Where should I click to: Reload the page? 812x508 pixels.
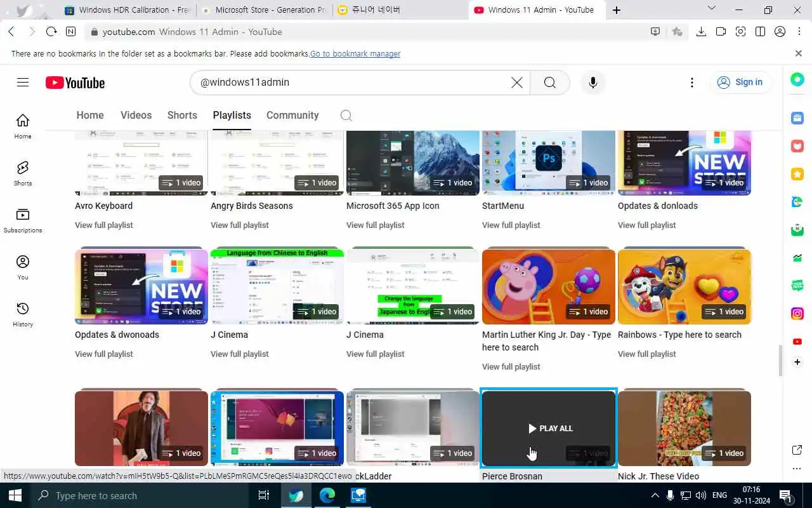(x=52, y=32)
